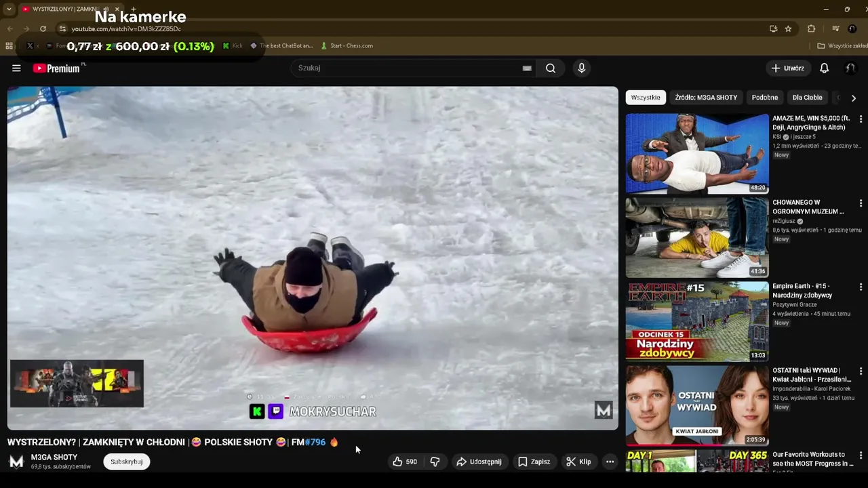This screenshot has width=868, height=488.
Task: Click the Szukaj search field
Action: click(407, 68)
